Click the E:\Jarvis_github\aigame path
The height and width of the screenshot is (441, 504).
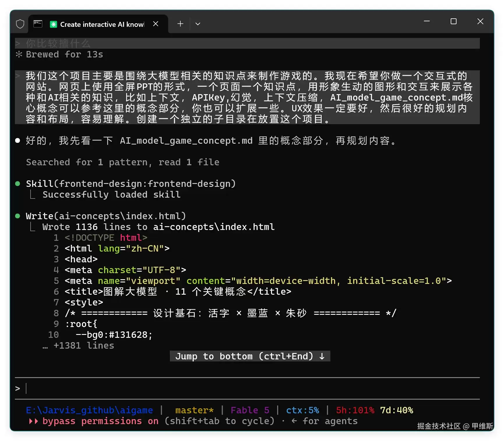89,410
